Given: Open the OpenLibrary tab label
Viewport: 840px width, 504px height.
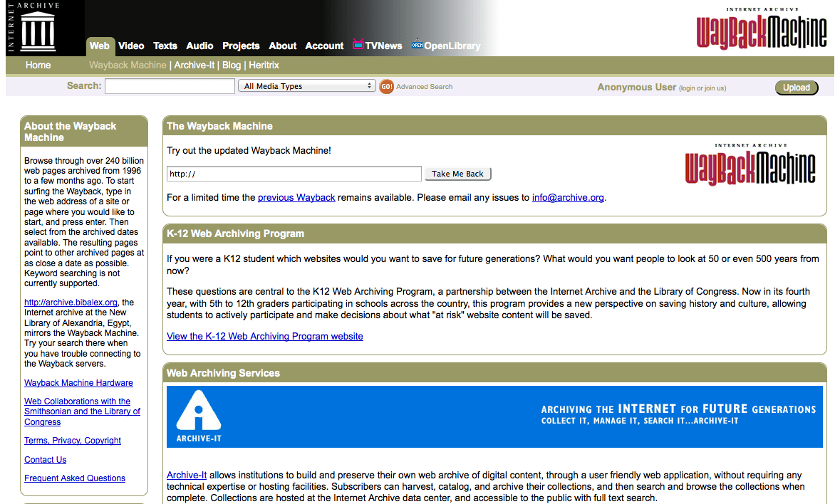Looking at the screenshot, I should coord(452,46).
